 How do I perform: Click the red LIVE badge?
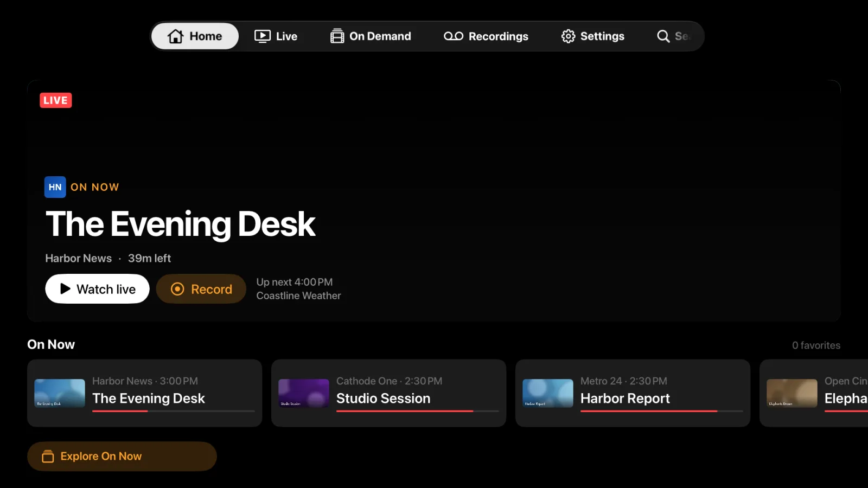click(56, 100)
